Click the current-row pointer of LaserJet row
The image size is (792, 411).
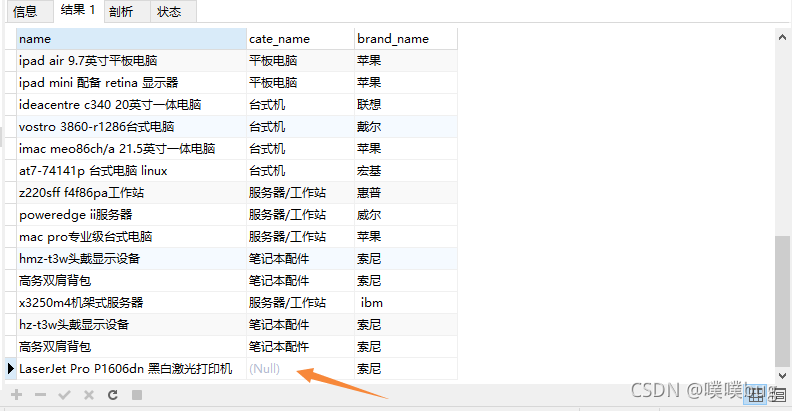10,369
